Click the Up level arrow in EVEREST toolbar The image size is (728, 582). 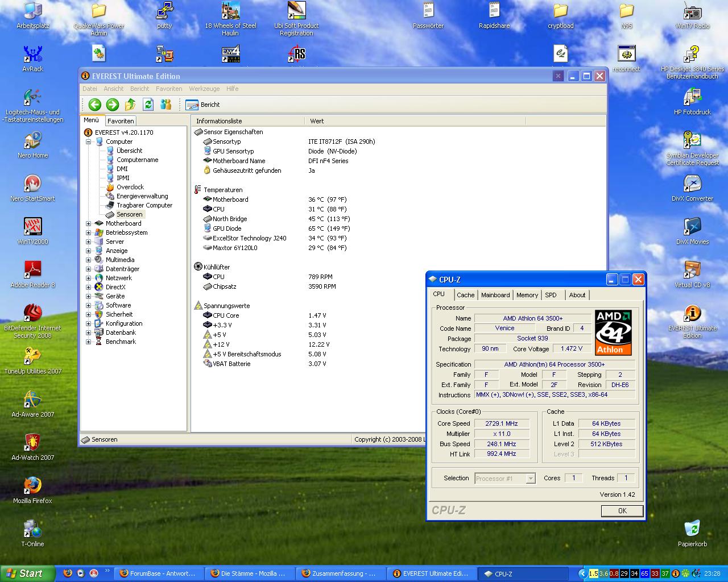[x=130, y=105]
